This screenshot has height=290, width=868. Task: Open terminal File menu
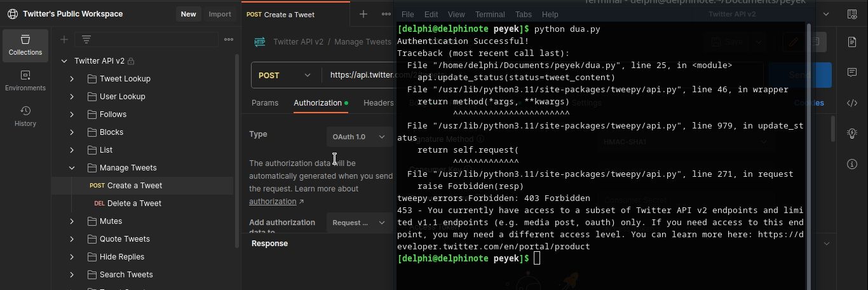click(407, 14)
